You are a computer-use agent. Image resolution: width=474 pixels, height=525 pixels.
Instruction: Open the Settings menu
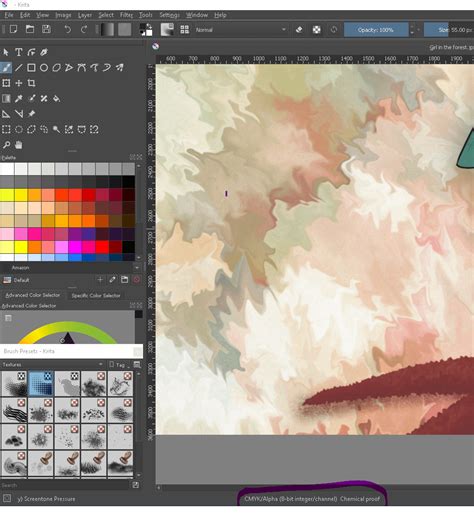[x=169, y=15]
